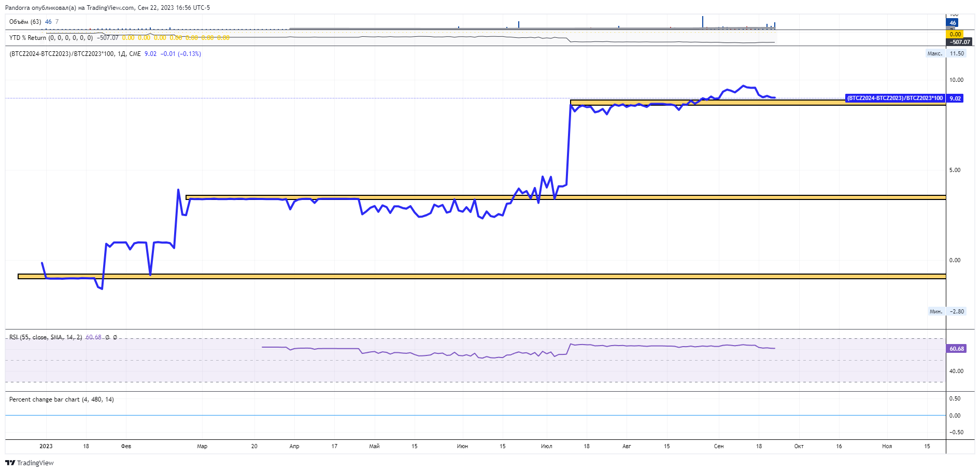
Task: Select the RSI (55, close, SMA, 14, 2) legend
Action: (x=46, y=337)
